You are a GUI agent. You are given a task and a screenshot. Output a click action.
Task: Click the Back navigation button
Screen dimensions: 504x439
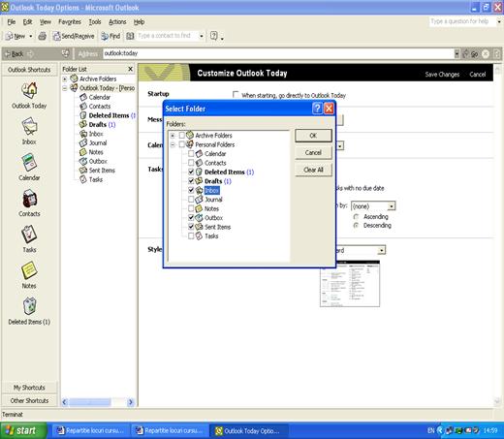[15, 54]
